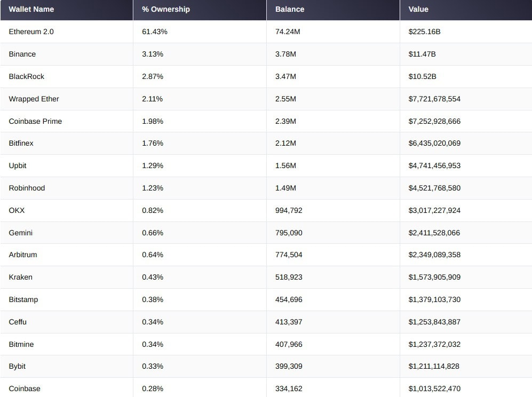Click the $225.16B value cell
The height and width of the screenshot is (397, 532).
[424, 31]
